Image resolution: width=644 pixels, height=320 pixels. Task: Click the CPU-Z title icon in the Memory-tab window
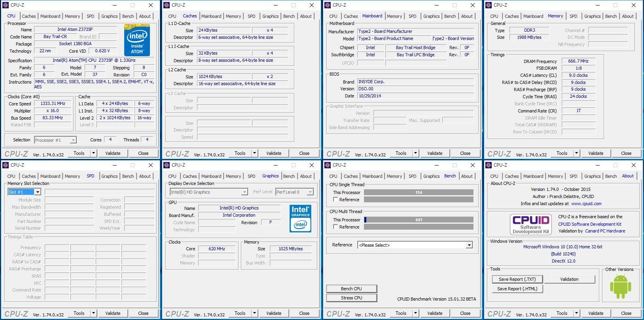[x=489, y=5]
